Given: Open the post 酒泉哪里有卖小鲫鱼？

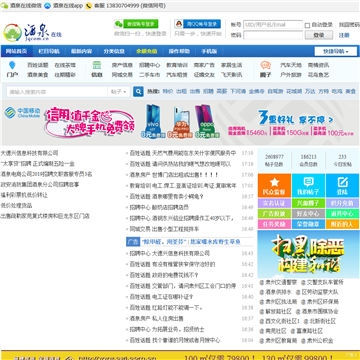Looking at the screenshot, I should [x=178, y=196].
